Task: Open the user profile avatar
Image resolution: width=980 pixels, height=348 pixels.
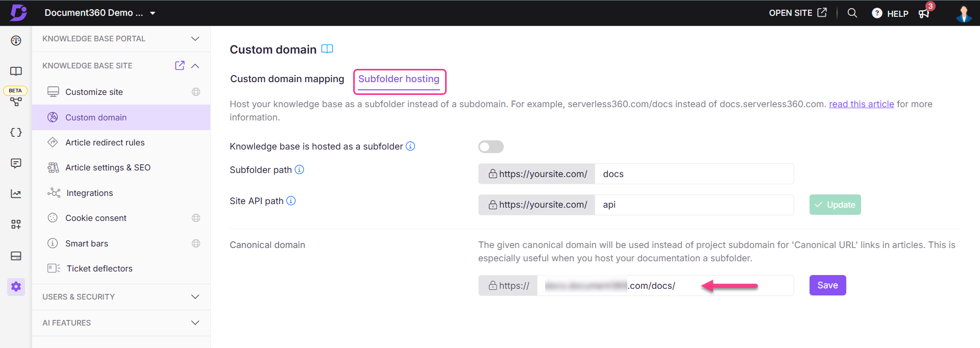Action: (964, 13)
